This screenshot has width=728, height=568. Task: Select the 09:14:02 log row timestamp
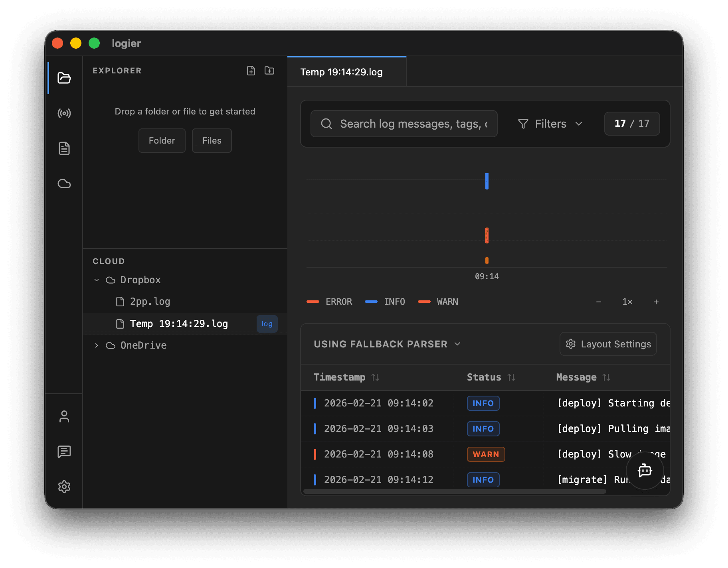tap(378, 403)
